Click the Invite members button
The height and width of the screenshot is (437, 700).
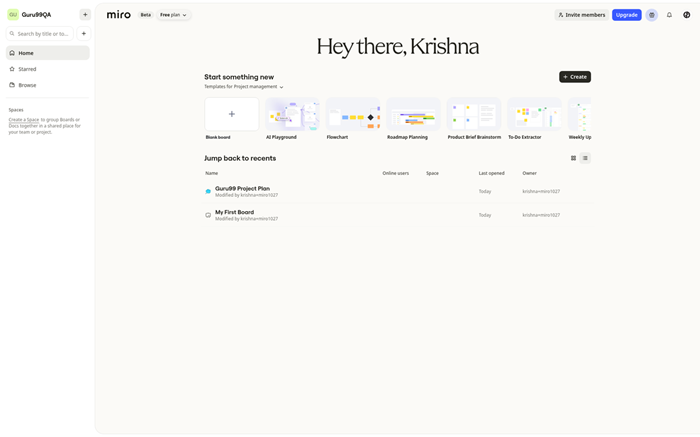pyautogui.click(x=582, y=15)
